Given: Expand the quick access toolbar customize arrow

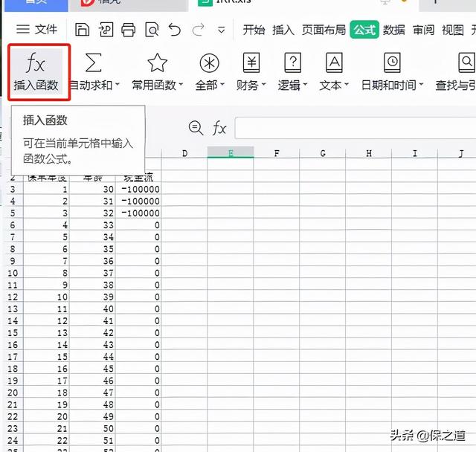Looking at the screenshot, I should click(222, 30).
